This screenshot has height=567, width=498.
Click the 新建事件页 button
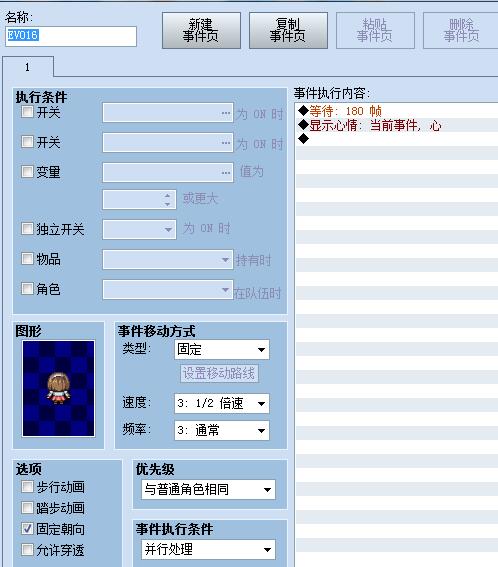tap(201, 30)
